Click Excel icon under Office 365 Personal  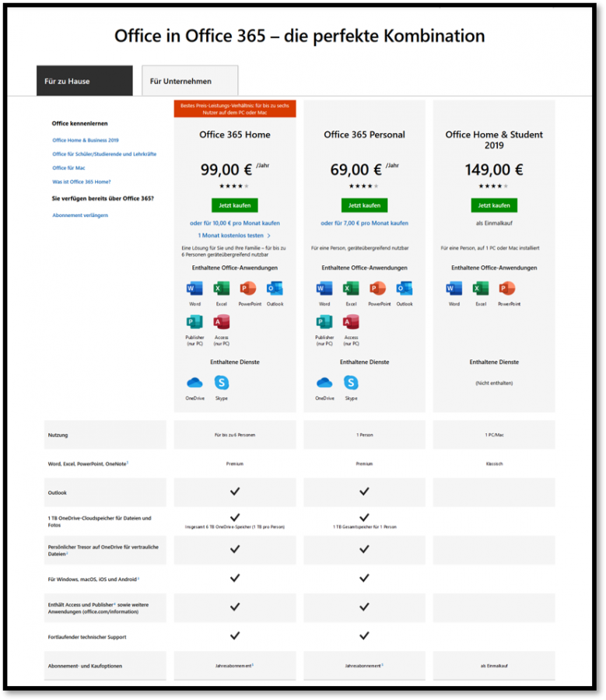[351, 289]
